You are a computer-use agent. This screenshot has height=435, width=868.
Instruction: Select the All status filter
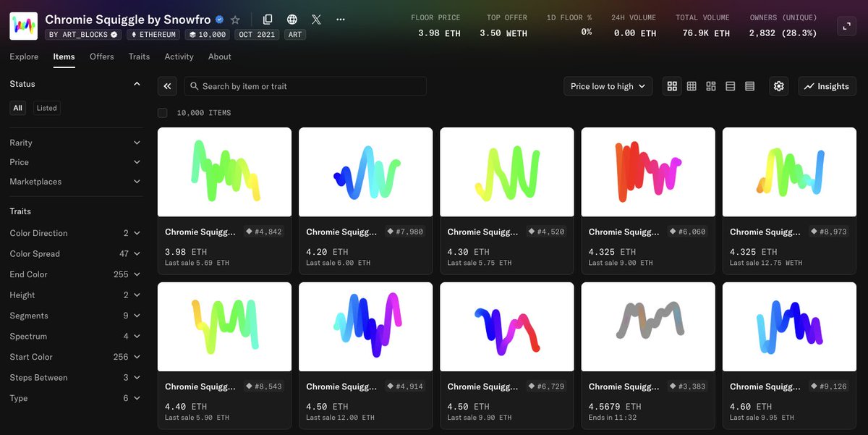point(18,108)
